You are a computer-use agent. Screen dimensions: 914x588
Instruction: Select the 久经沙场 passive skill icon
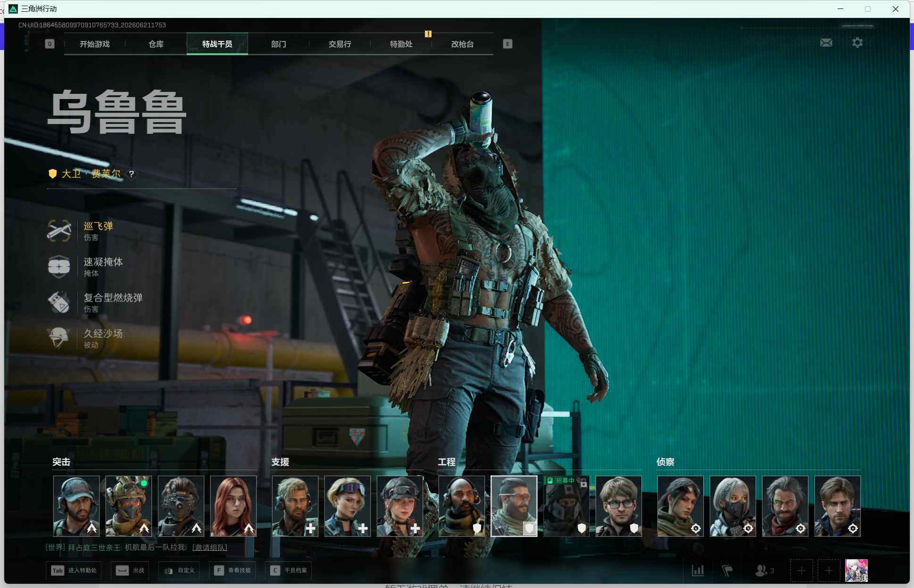[x=59, y=338]
